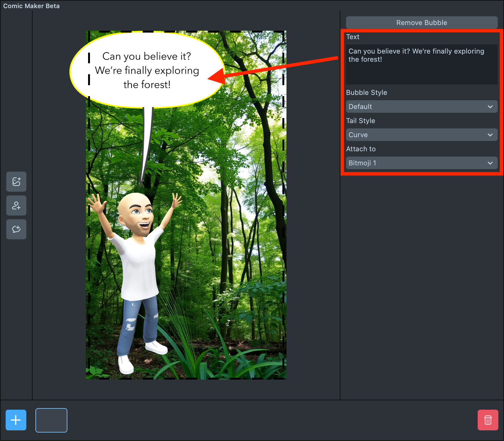
Task: Click the "Bubble Style" label
Action: pos(366,92)
